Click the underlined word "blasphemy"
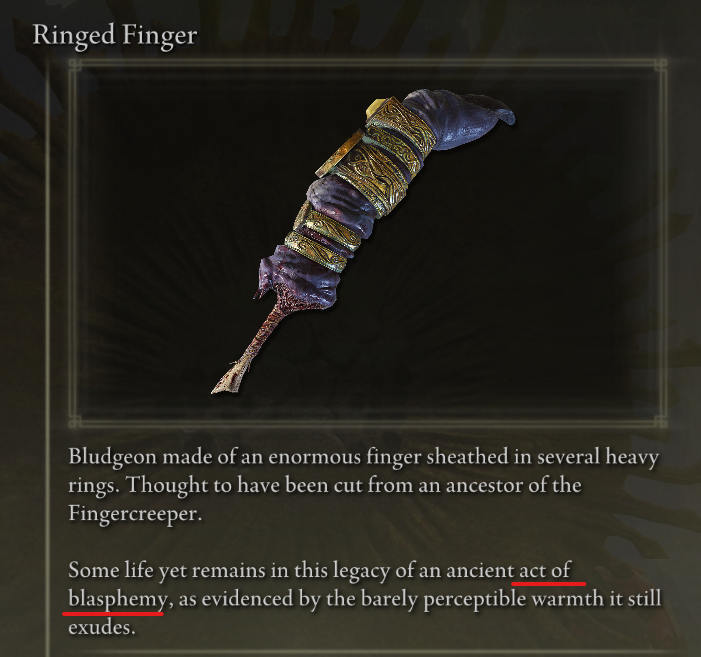 point(118,599)
